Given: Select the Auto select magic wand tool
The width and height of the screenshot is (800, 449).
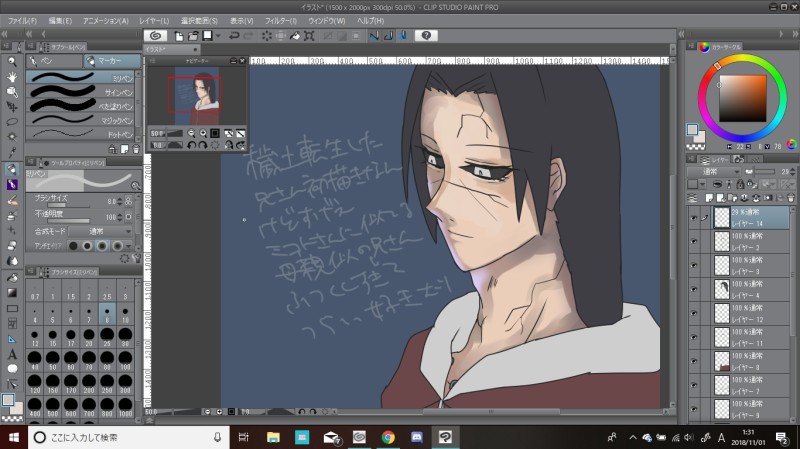Looking at the screenshot, I should click(x=12, y=137).
